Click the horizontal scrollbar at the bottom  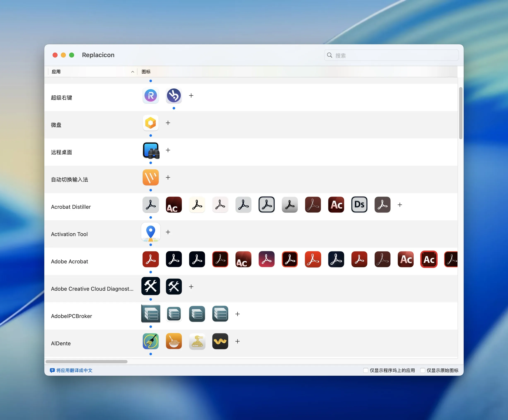pos(86,361)
